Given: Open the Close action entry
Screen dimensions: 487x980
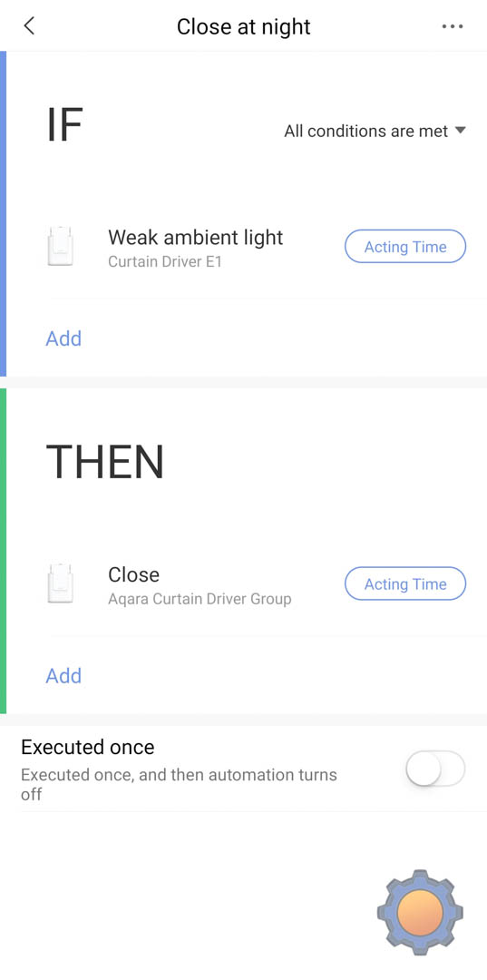Looking at the screenshot, I should click(133, 574).
